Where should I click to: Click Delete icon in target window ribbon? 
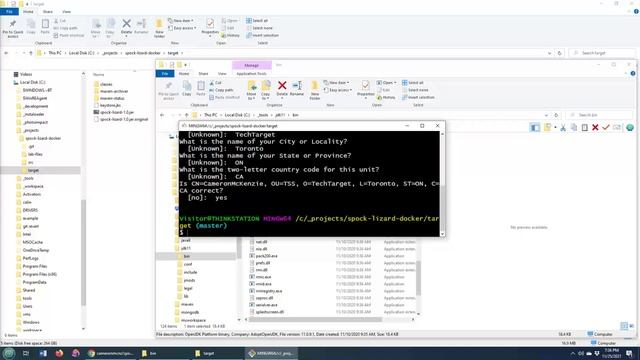pos(127,27)
